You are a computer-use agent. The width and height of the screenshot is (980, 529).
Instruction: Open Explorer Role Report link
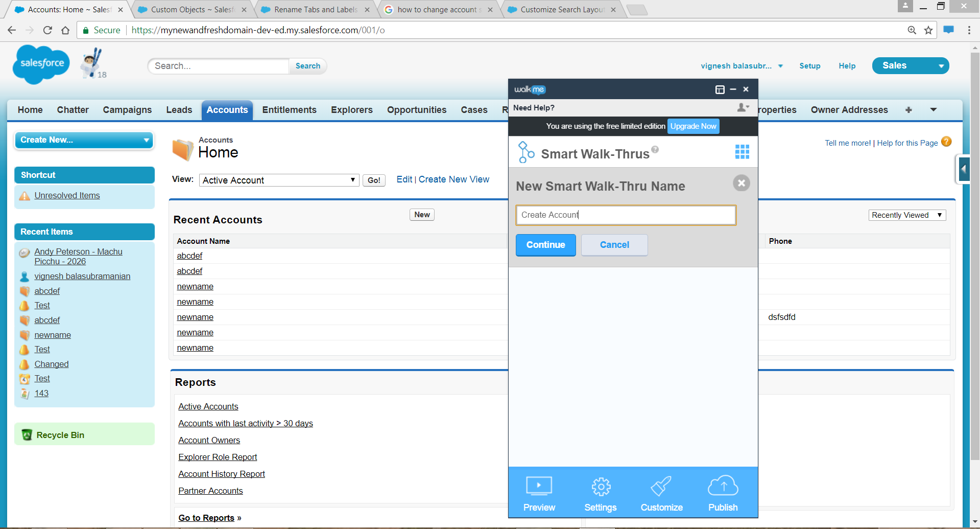[218, 457]
